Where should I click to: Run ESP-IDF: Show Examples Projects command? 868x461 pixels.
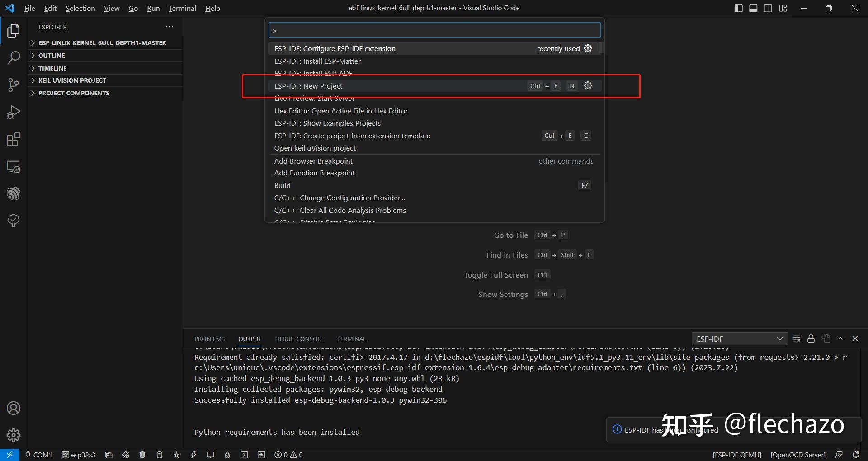(434, 123)
